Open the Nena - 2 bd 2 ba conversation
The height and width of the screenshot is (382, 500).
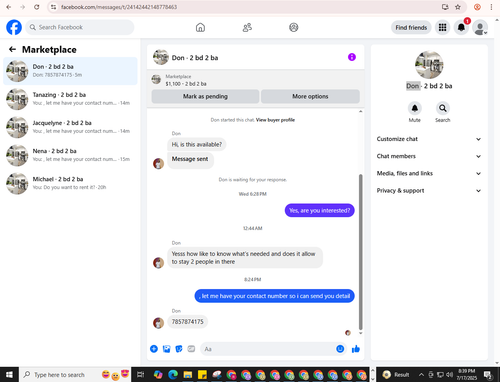point(70,155)
